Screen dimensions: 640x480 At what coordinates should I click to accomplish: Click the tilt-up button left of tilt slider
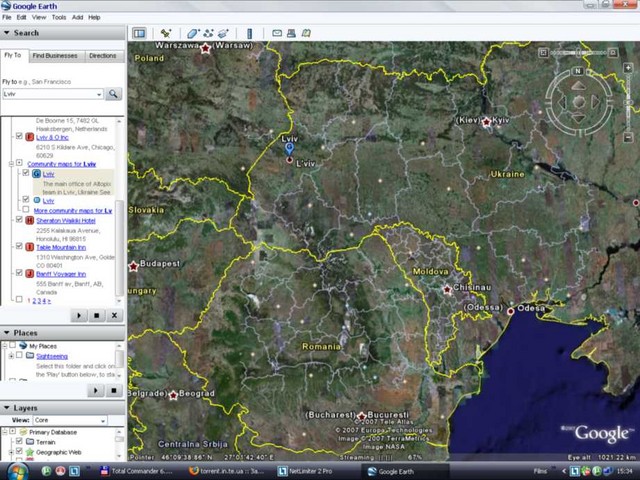(543, 53)
